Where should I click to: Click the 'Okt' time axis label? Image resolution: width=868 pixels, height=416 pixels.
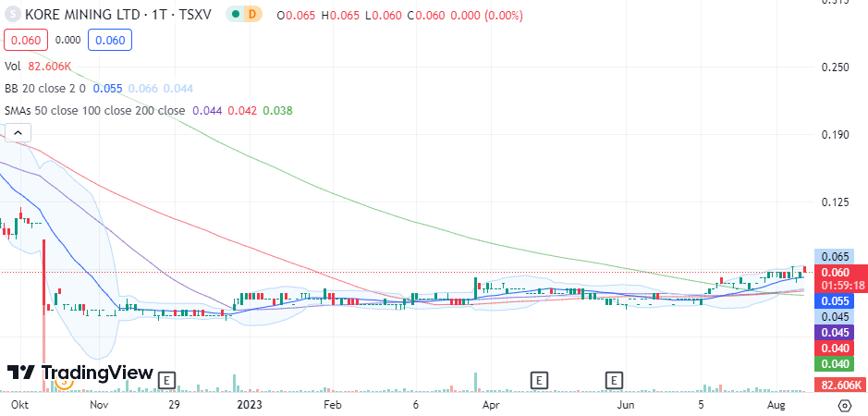[19, 405]
